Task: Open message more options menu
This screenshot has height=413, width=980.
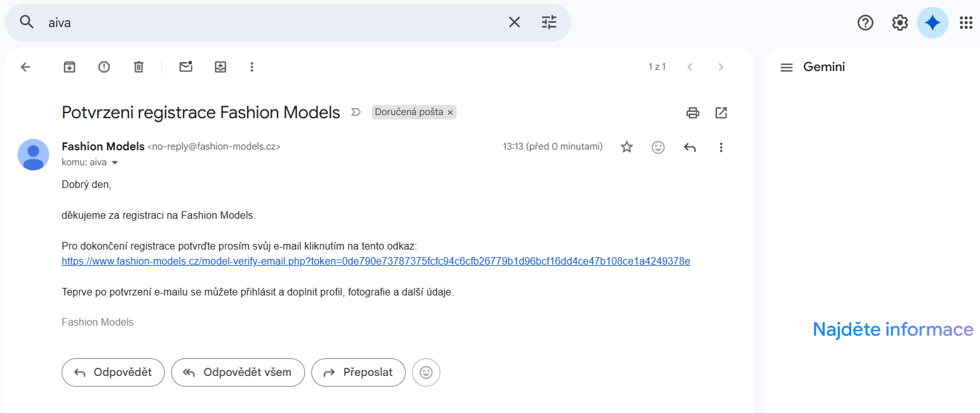Action: coord(721,147)
